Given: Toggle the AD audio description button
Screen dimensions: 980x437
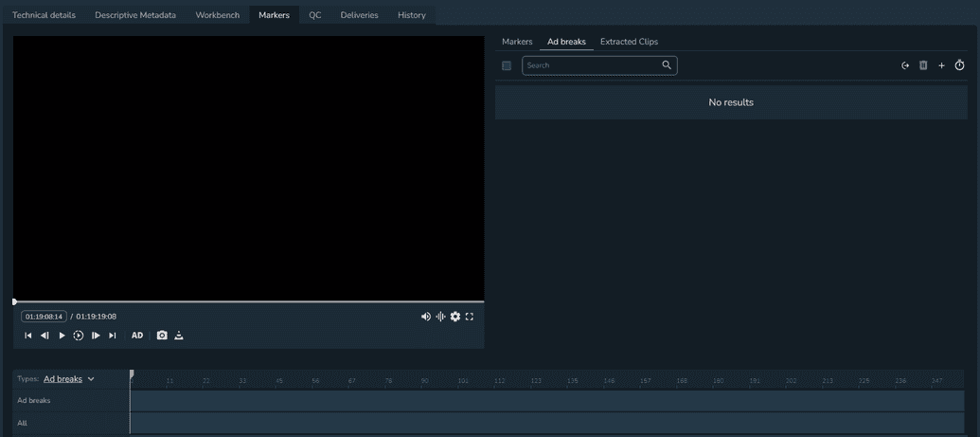Looking at the screenshot, I should pyautogui.click(x=137, y=336).
